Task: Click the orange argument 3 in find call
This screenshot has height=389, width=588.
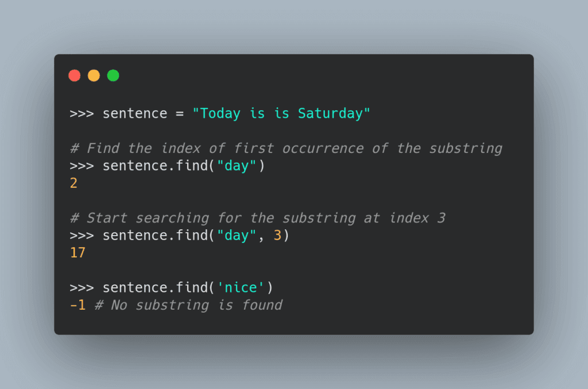Action: 277,236
